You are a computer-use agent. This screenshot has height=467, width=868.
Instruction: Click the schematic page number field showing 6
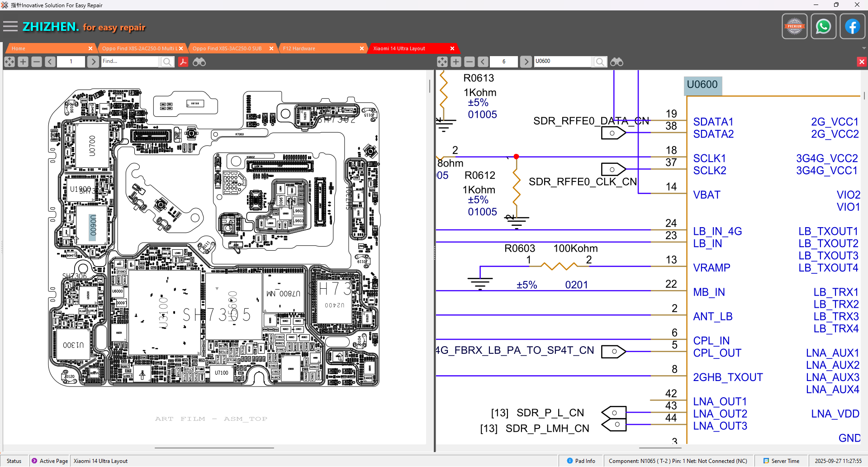pos(504,62)
